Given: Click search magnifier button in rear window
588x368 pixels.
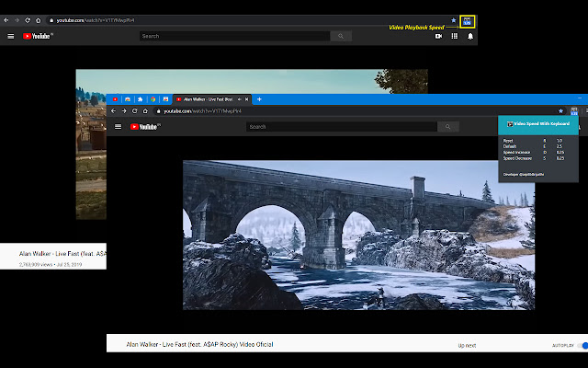Looking at the screenshot, I should pos(341,36).
